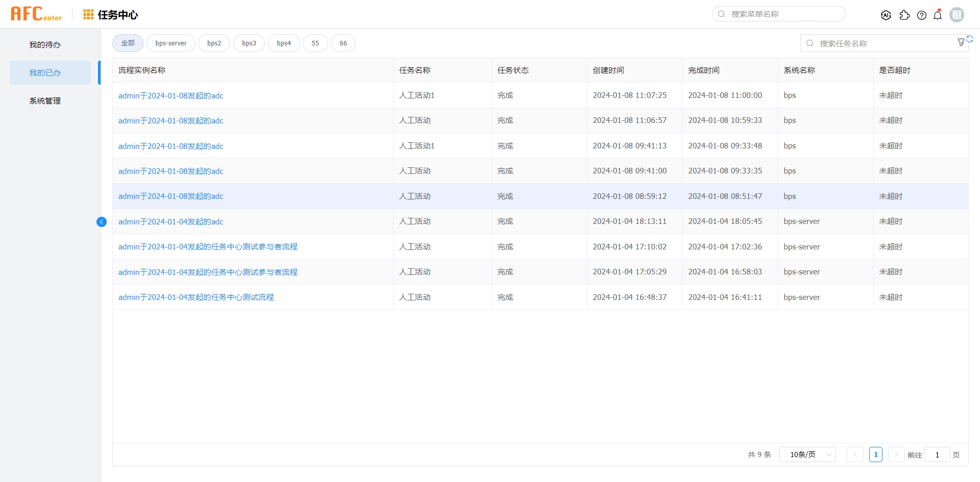Open the admin于2024-01-04发起的任务中心测试流程 link
Image resolution: width=980 pixels, height=482 pixels.
(196, 297)
